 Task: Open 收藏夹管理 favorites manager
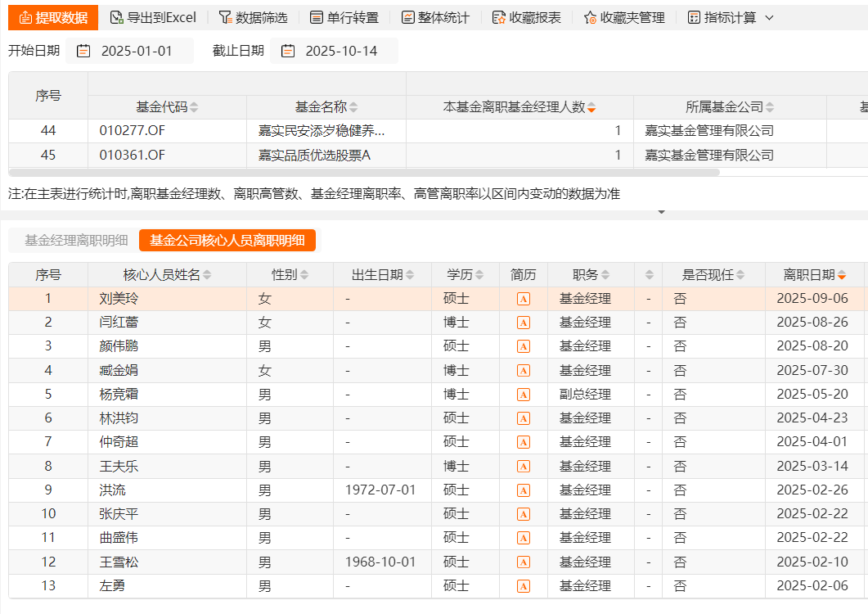(x=590, y=17)
